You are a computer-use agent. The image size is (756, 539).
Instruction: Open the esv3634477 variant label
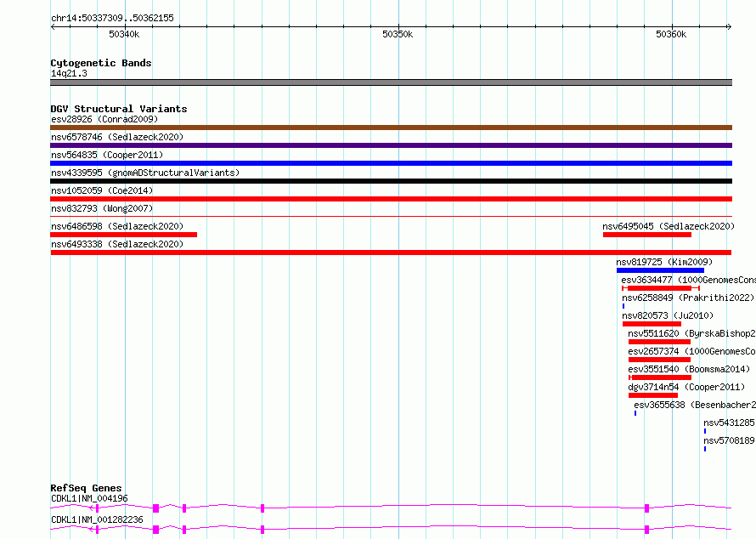coord(689,280)
